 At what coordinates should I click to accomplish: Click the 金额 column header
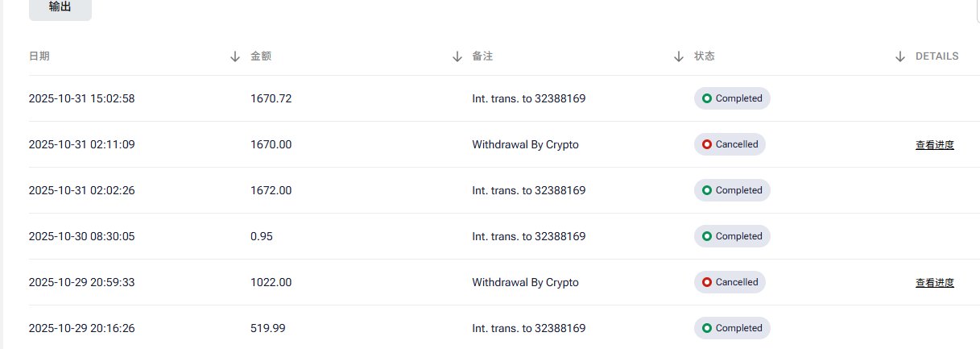pyautogui.click(x=261, y=56)
